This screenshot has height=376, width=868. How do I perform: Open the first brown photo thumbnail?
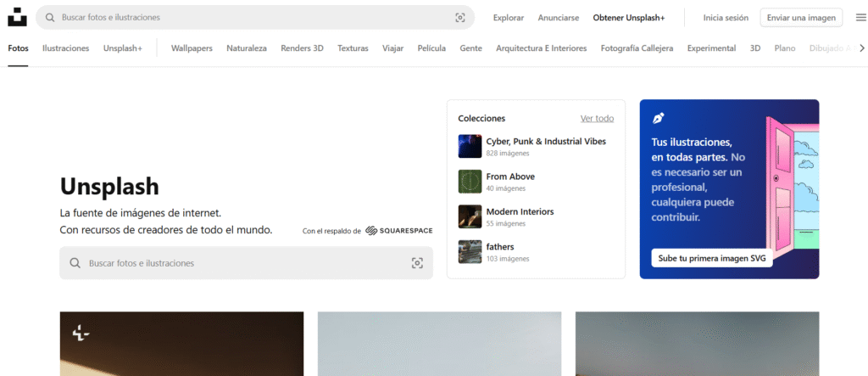181,344
